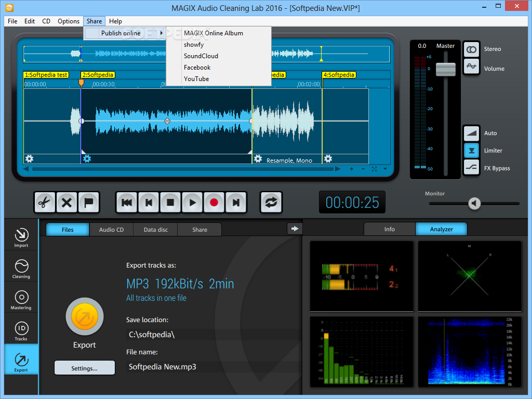Click left arrow of timeline scrollbar
This screenshot has width=532, height=399.
(x=26, y=169)
